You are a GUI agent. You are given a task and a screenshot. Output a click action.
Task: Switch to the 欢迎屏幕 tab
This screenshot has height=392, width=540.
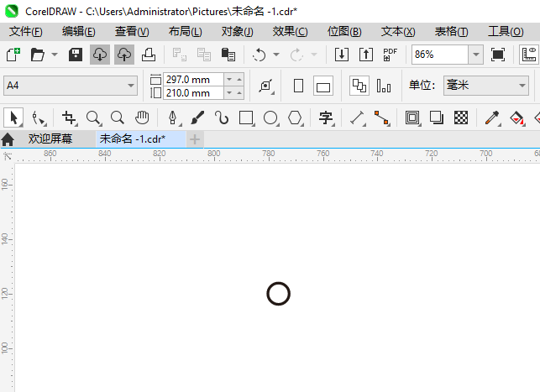point(50,139)
